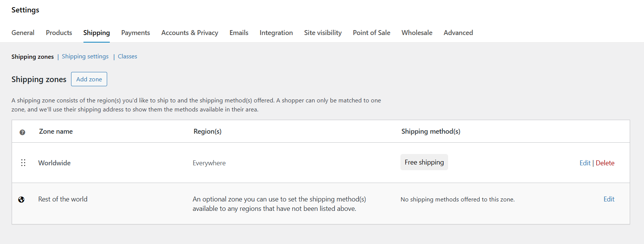644x244 pixels.
Task: Switch to the Emails tab
Action: point(239,33)
